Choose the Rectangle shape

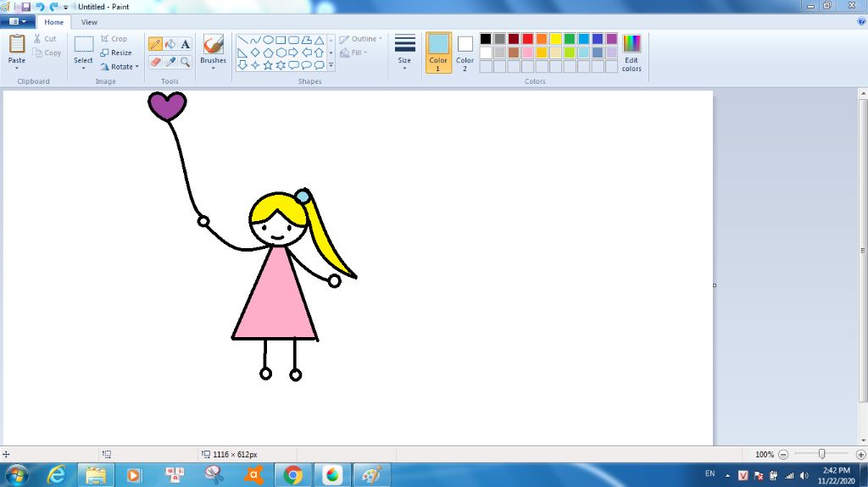point(281,40)
